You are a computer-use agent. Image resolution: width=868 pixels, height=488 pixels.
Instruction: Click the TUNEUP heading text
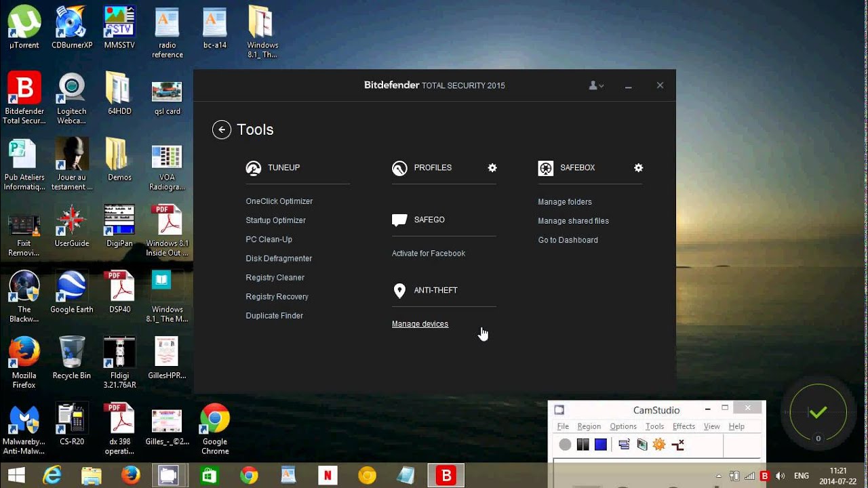pyautogui.click(x=283, y=167)
